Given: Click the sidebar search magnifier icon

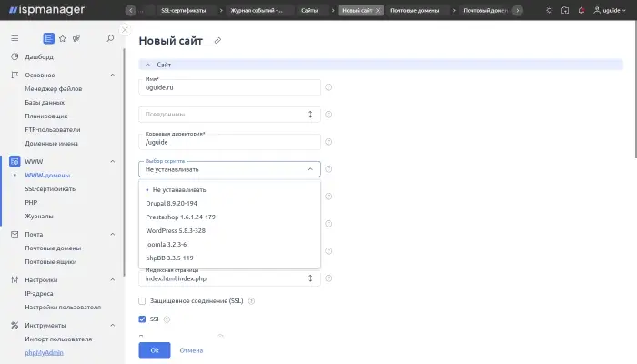Looking at the screenshot, I should 110,38.
